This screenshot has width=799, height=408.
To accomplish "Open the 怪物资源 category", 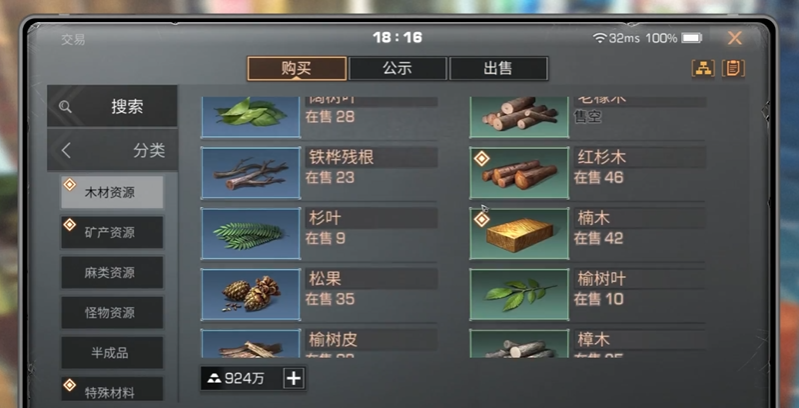I will pos(112,312).
